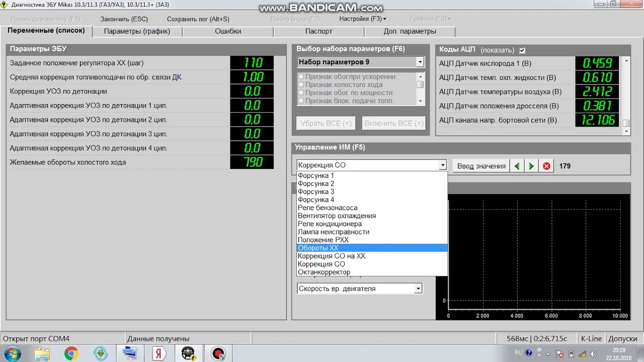The width and height of the screenshot is (644, 362).
Task: Open the Доп. параметры tab
Action: click(410, 31)
